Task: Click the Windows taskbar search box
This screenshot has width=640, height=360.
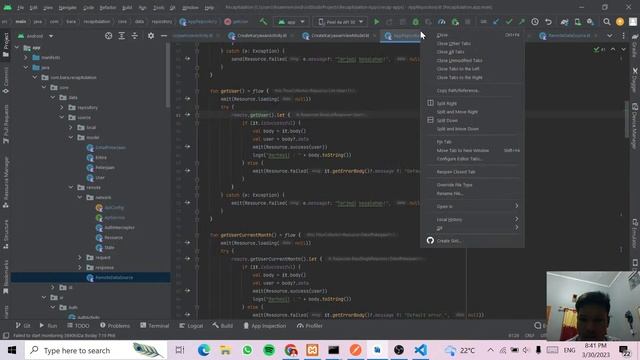Action: click(x=96, y=350)
